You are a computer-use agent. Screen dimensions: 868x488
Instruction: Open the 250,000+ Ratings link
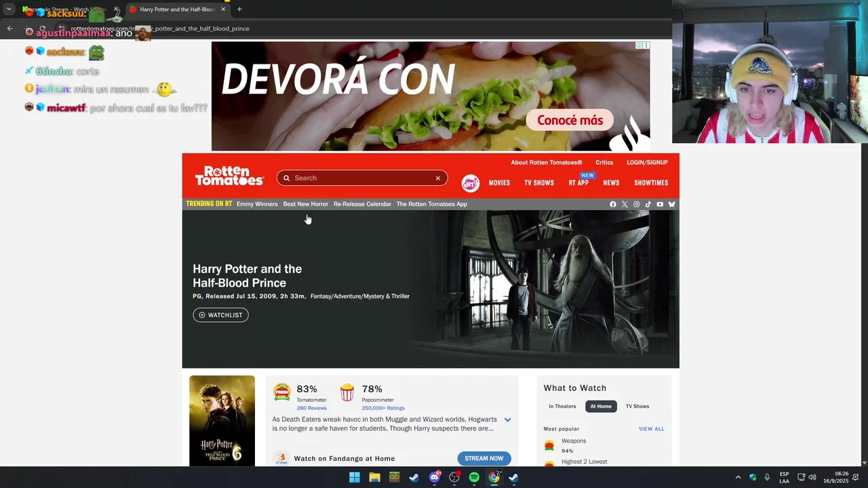pos(383,408)
